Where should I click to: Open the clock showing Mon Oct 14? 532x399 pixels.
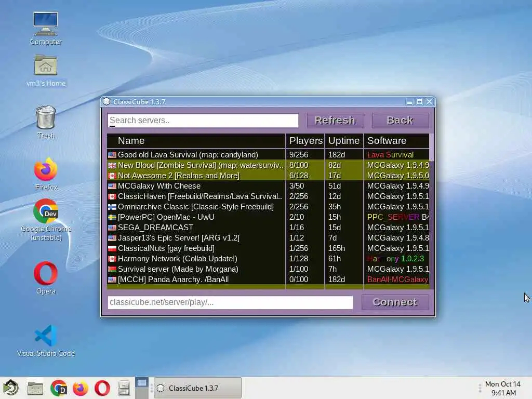pyautogui.click(x=502, y=388)
